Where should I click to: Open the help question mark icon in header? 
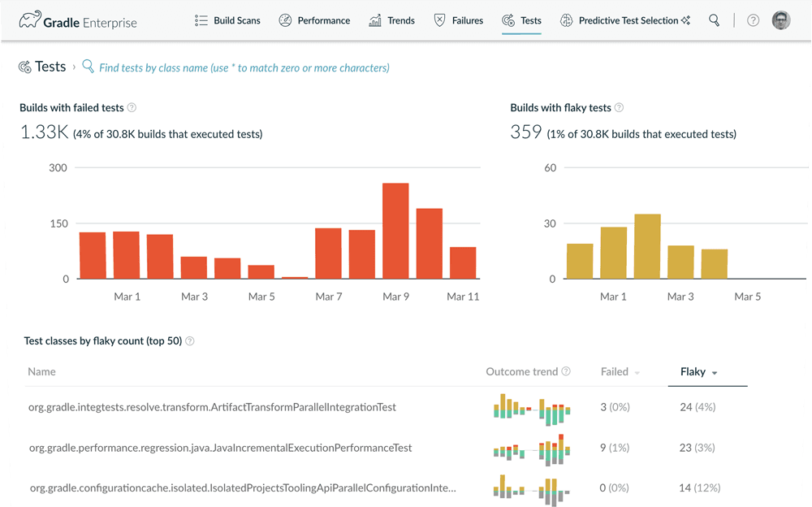click(753, 20)
